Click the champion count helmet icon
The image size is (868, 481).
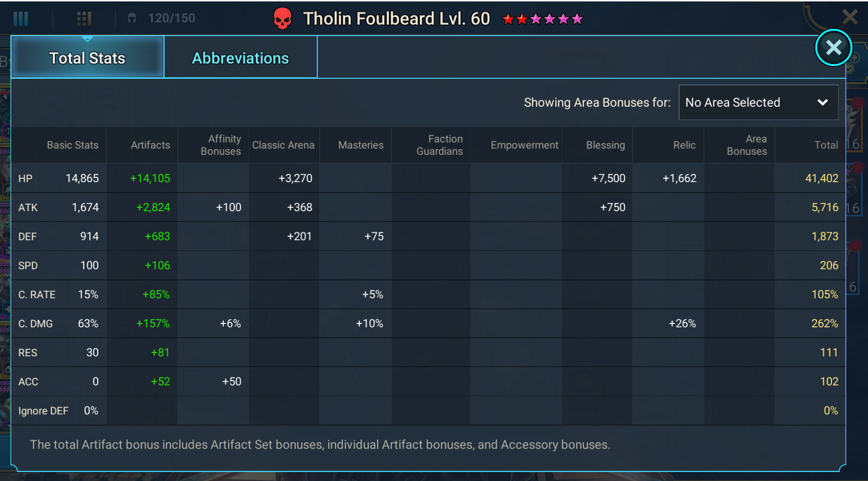132,18
